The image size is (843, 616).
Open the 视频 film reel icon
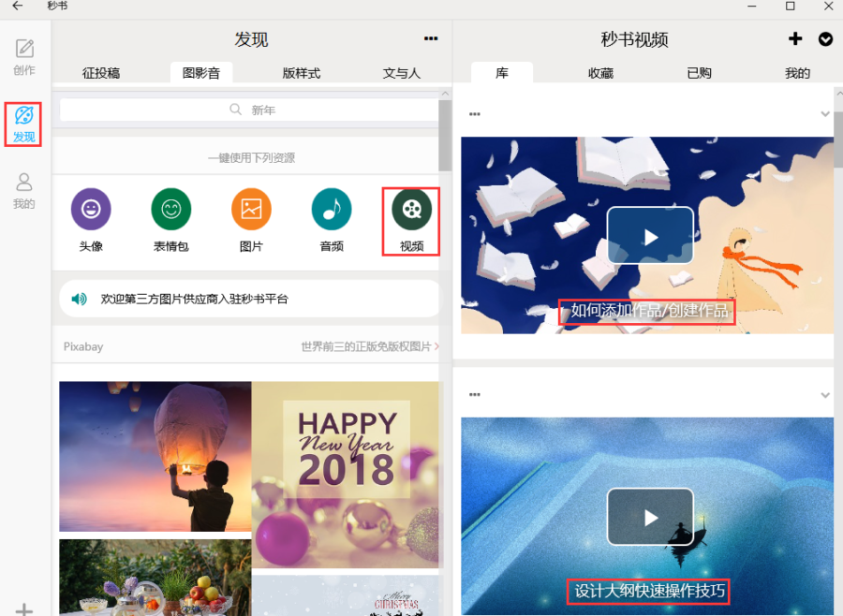(411, 209)
